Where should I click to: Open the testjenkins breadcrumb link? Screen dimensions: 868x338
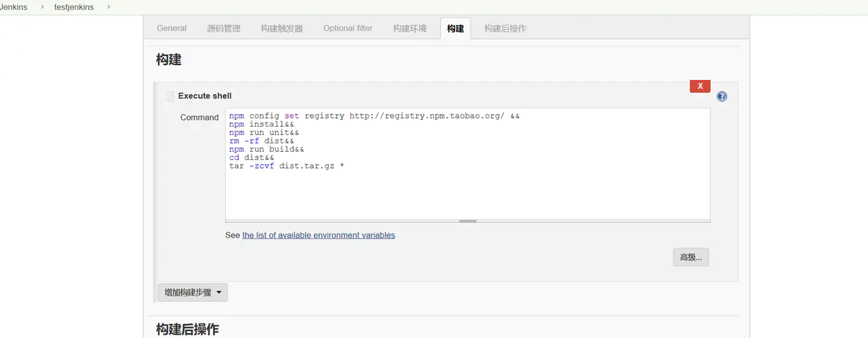[x=74, y=7]
